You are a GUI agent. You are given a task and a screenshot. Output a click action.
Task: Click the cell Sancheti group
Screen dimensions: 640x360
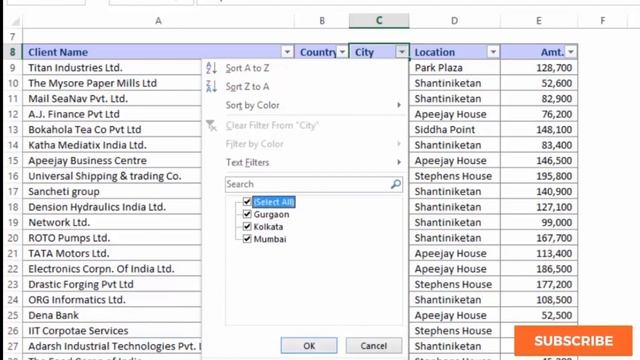click(x=112, y=191)
